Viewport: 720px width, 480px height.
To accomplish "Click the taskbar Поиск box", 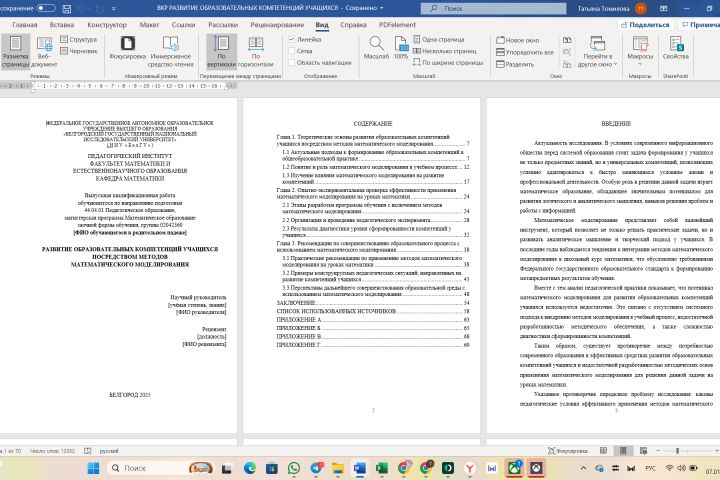I will (161, 468).
